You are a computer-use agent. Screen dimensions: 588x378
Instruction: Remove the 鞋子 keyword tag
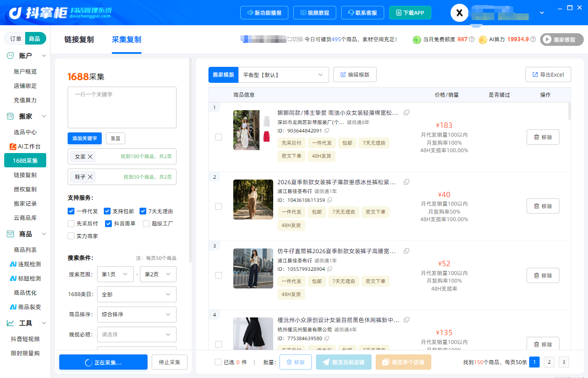(x=90, y=177)
